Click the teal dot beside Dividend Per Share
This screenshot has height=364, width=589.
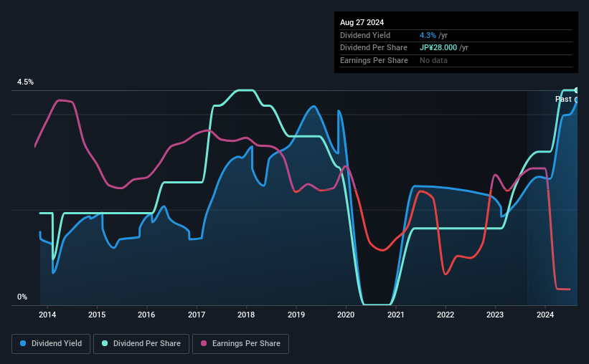(x=105, y=344)
